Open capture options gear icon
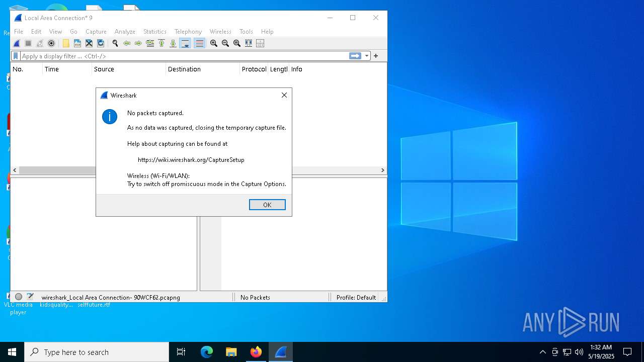644x362 pixels. click(x=51, y=43)
